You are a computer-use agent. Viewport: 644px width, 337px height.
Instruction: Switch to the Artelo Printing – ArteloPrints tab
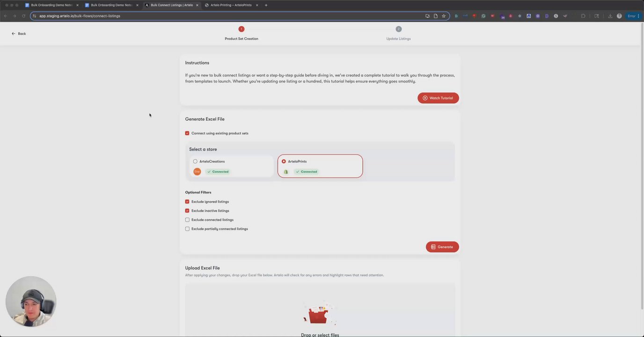coord(231,5)
